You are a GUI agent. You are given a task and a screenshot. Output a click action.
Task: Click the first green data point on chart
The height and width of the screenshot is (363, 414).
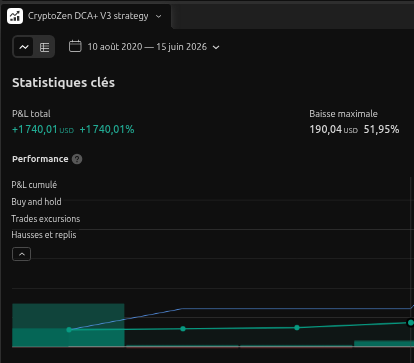click(69, 330)
